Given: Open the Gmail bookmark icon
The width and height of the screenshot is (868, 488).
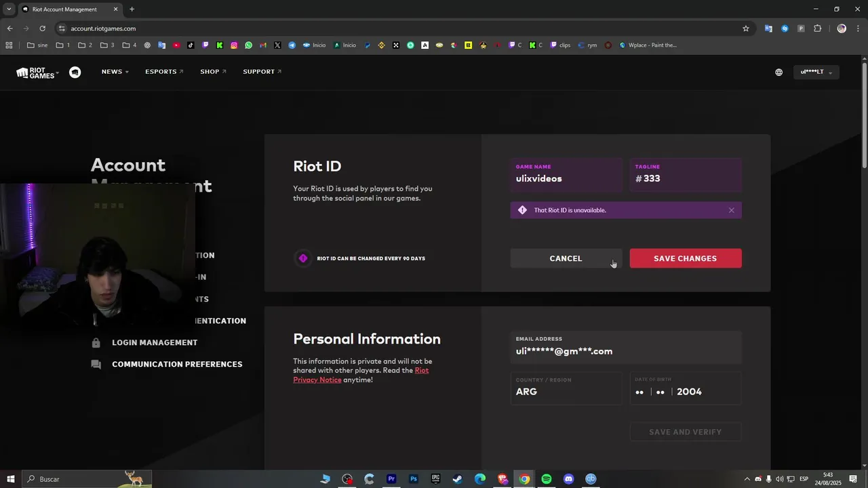Looking at the screenshot, I should tap(263, 45).
